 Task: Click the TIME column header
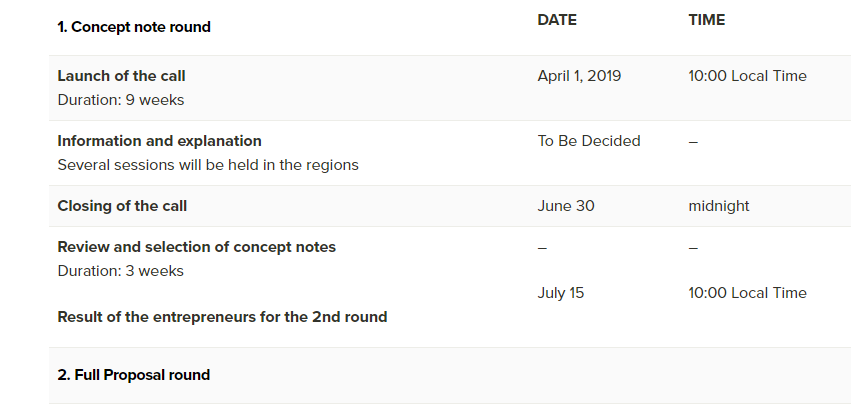pyautogui.click(x=707, y=20)
